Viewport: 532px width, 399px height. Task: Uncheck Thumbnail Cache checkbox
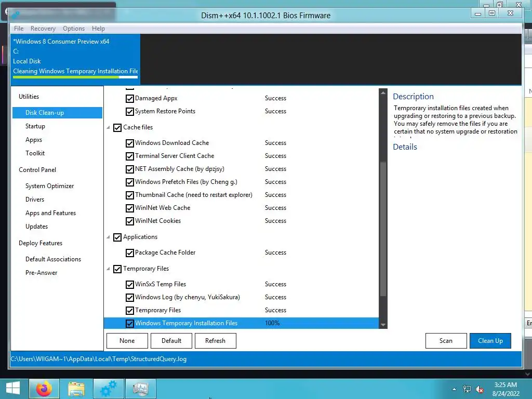(129, 195)
